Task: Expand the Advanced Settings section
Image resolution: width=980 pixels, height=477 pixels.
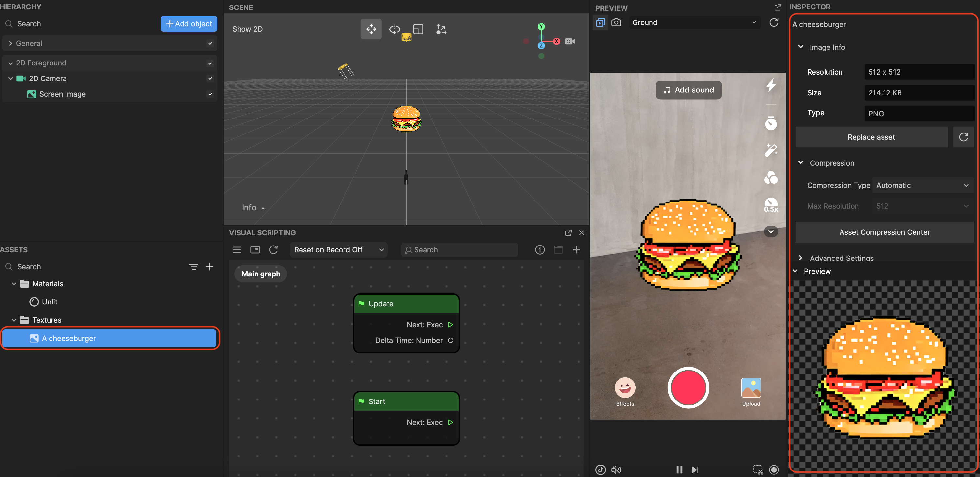Action: pyautogui.click(x=800, y=258)
